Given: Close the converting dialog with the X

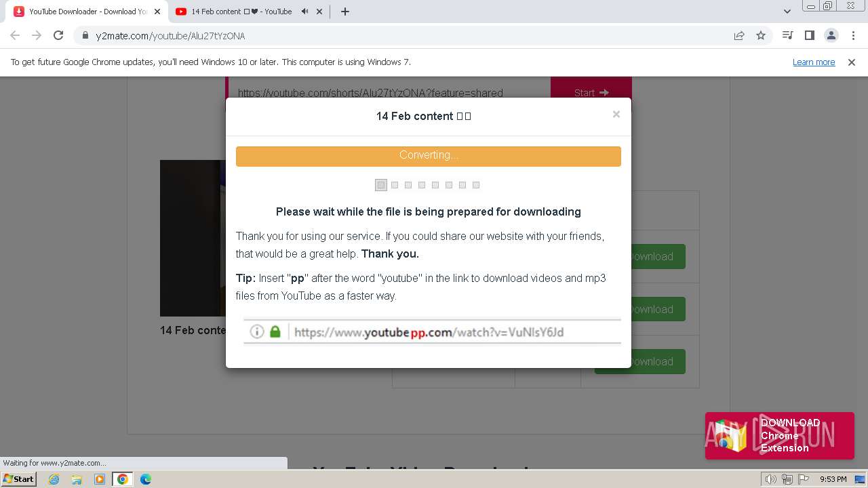Looking at the screenshot, I should (616, 114).
